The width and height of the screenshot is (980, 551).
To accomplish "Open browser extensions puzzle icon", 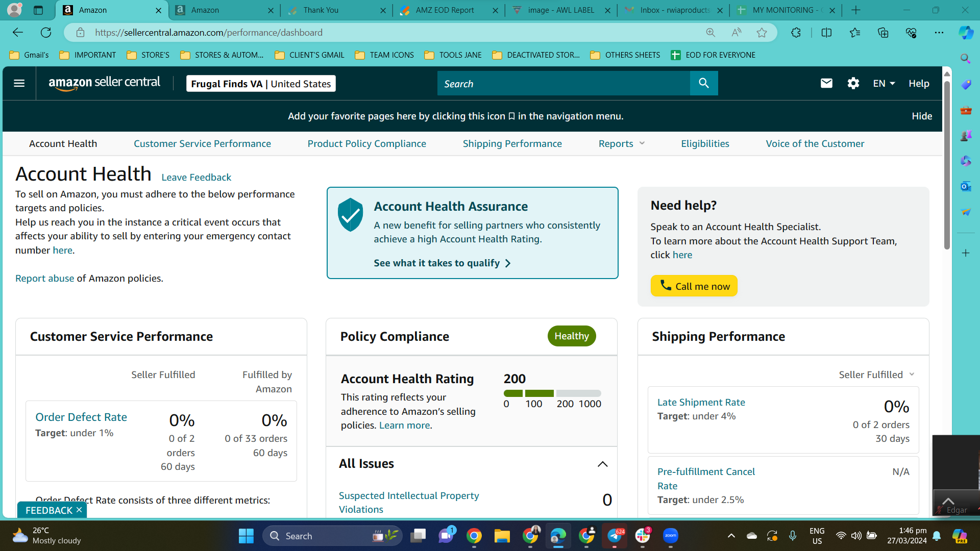I will pos(796,33).
